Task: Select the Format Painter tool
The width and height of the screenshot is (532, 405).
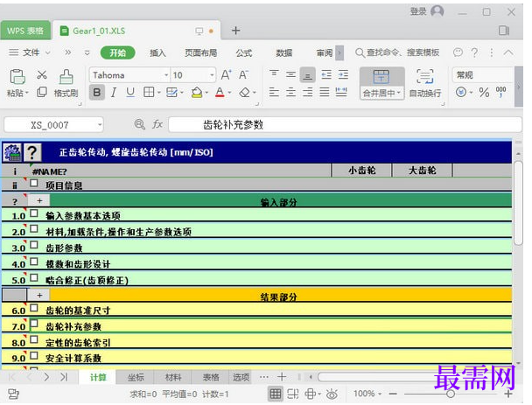Action: 66,83
